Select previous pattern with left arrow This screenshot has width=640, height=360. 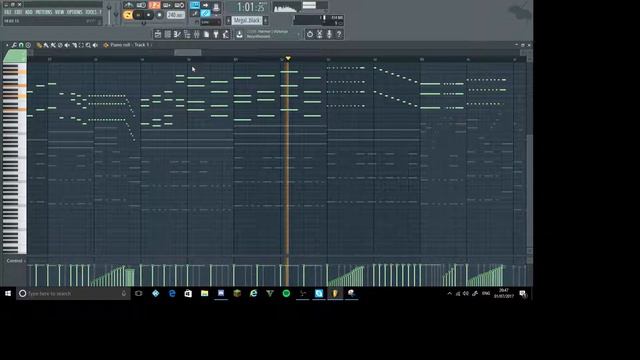pos(228,20)
